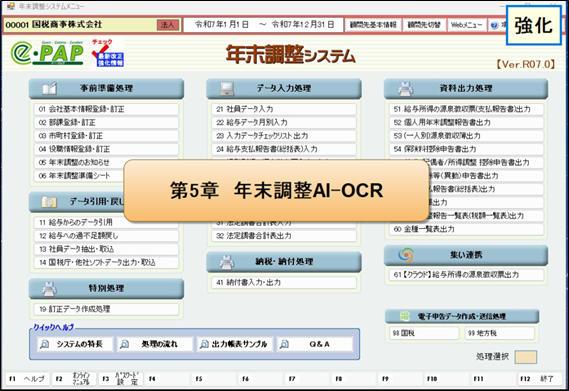Image resolution: width=569 pixels, height=391 pixels.
Task: Open 60 金種一覧表出力
Action: 466,229
